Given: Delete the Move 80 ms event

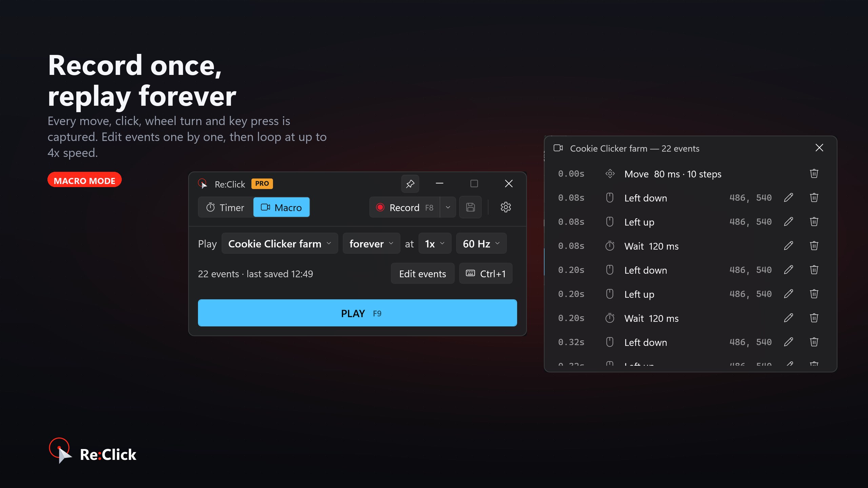Looking at the screenshot, I should (814, 174).
